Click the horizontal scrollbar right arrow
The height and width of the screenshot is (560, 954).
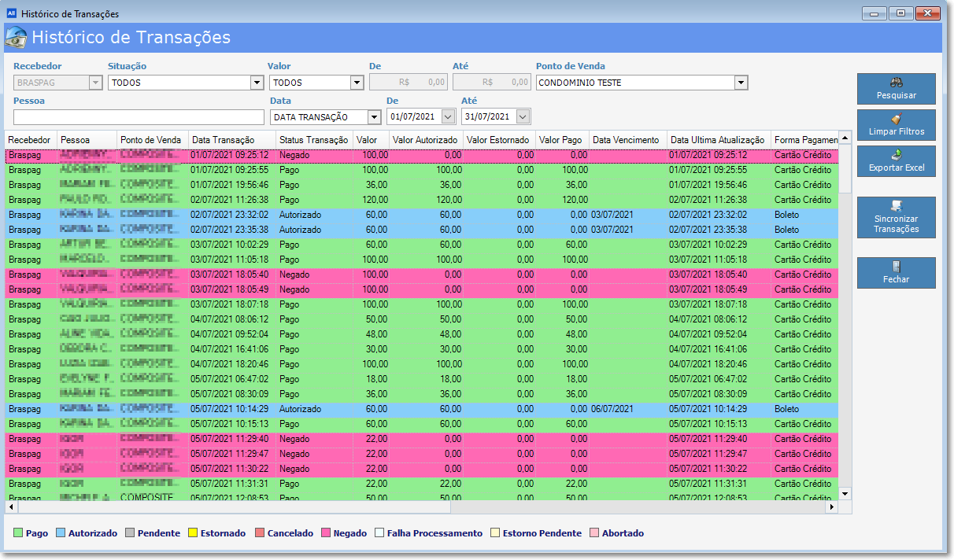[830, 508]
